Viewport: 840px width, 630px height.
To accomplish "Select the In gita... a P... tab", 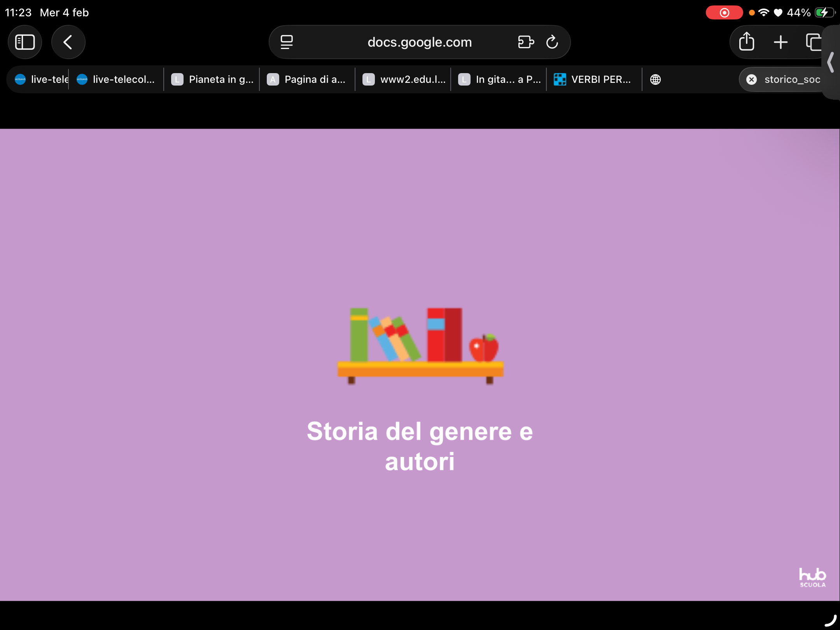I will [499, 79].
